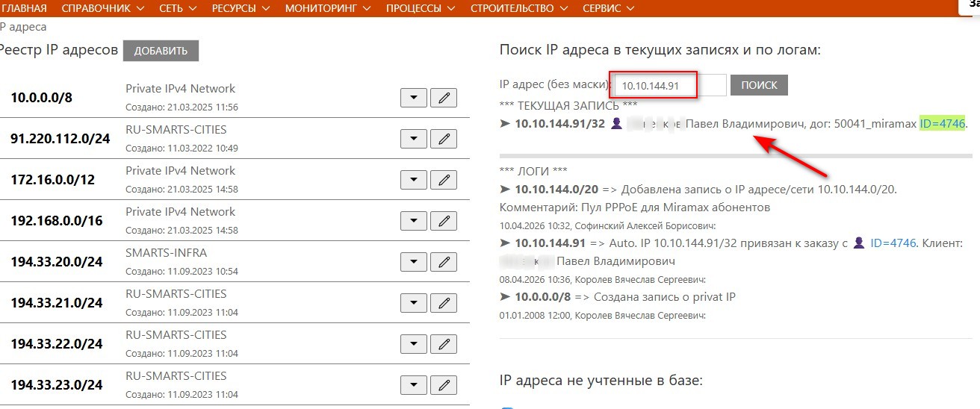The width and height of the screenshot is (980, 409).
Task: Expand the СЕРВИС menu
Action: 608,8
